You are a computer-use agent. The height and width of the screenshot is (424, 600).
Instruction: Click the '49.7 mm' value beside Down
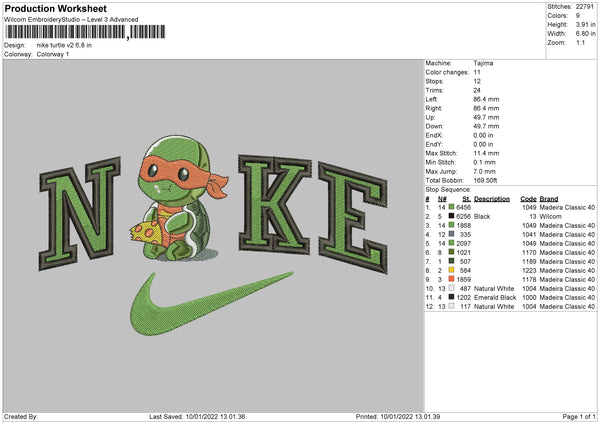pyautogui.click(x=486, y=126)
